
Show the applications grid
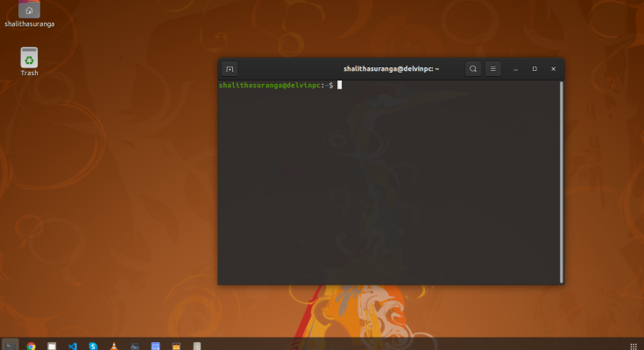click(633, 344)
